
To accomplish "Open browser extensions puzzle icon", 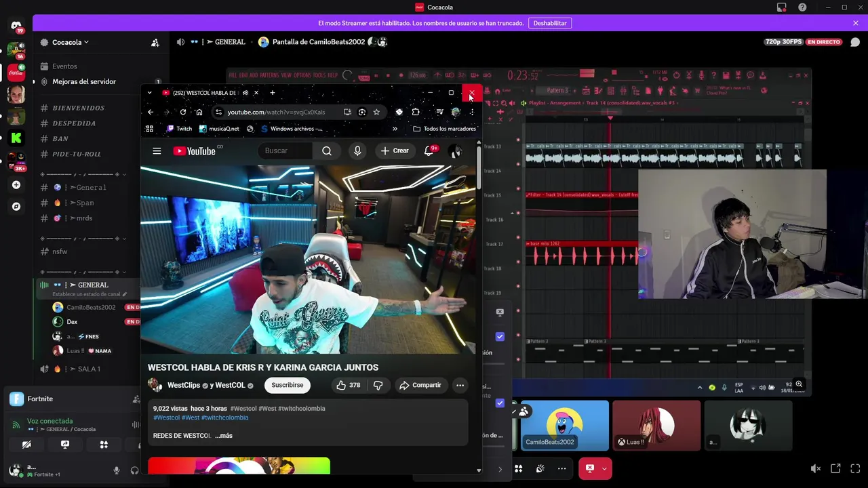I will (416, 112).
